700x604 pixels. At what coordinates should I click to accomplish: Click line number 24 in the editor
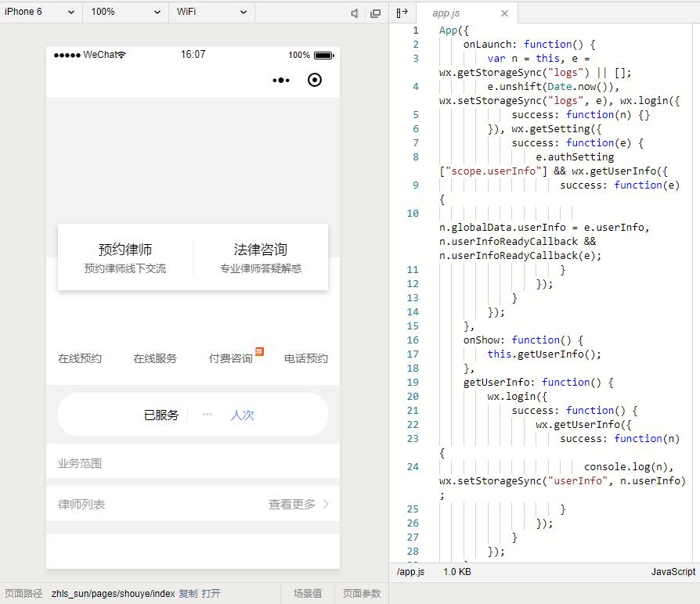(413, 466)
